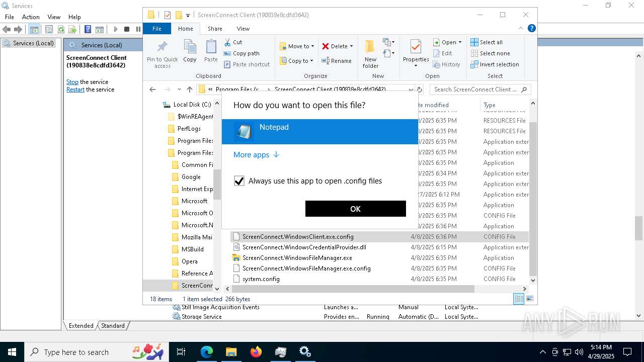Click OK in the open-with dialog
The width and height of the screenshot is (644, 362).
click(x=355, y=209)
